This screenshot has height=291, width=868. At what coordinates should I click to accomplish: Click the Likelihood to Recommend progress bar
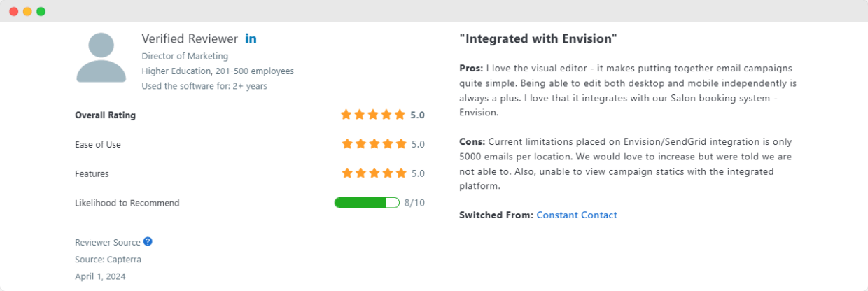pos(367,203)
